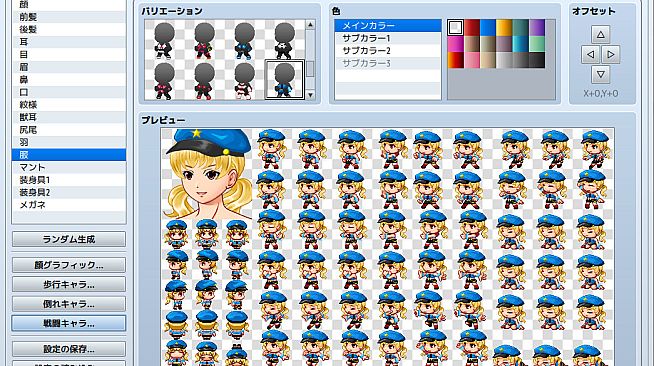
Task: Select メインカラー in the color list
Action: click(x=388, y=25)
